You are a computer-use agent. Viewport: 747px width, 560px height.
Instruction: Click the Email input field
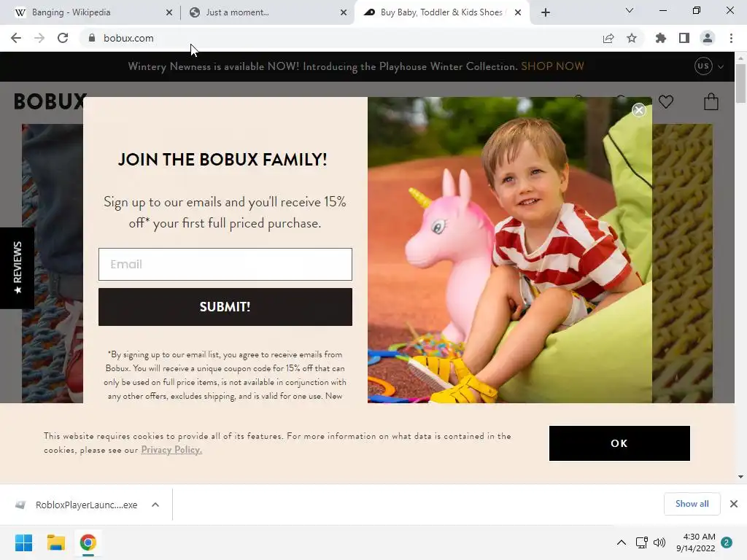click(225, 264)
